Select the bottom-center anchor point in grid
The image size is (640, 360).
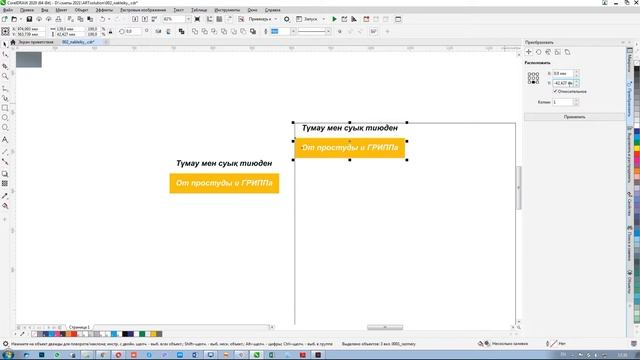pos(533,82)
